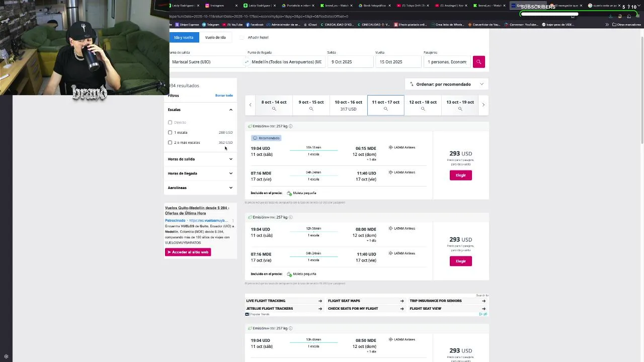Click the 288 USD price beside 1 escala
This screenshot has width=644, height=362.
tap(225, 132)
